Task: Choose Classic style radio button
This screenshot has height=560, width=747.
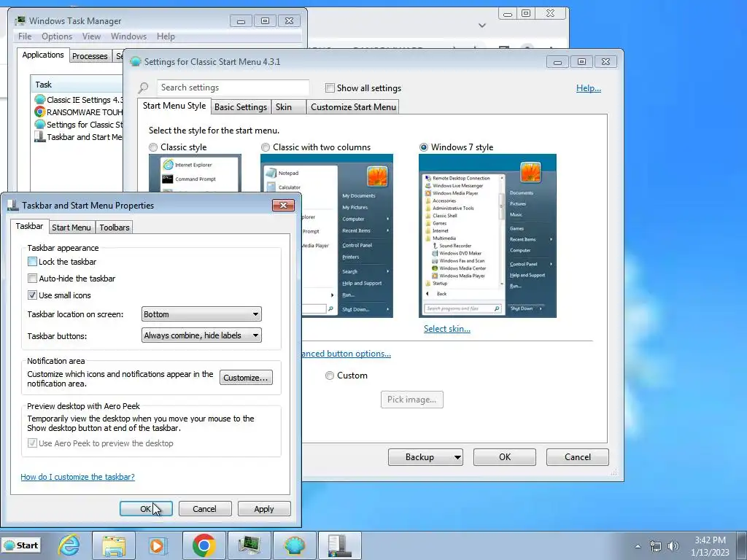Action: 153,147
